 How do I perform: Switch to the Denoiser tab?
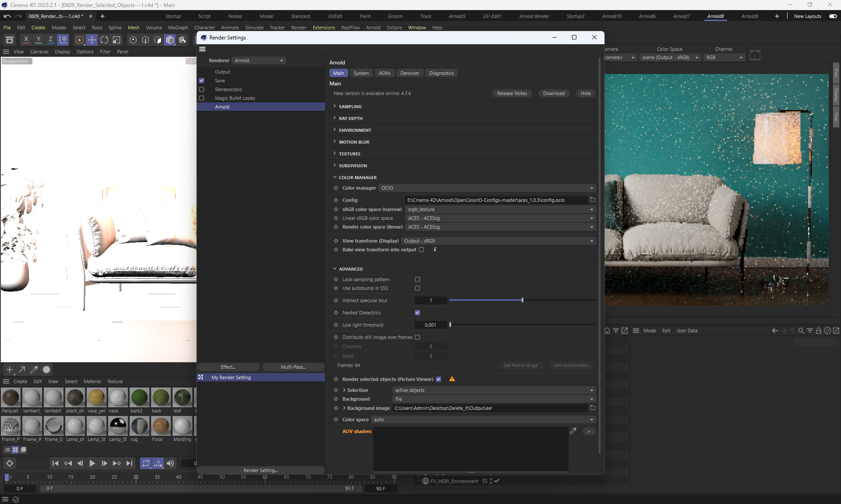409,73
